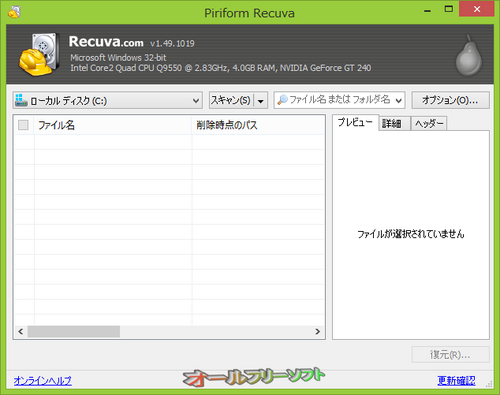Click the Recuva title bar app icon
The width and height of the screenshot is (500, 395).
point(14,12)
